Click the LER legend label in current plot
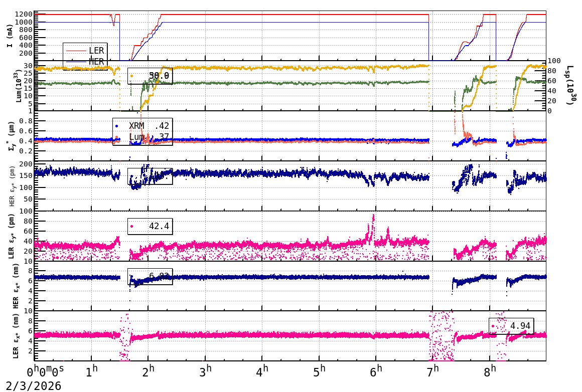This screenshot has height=392, width=582. click(x=96, y=51)
